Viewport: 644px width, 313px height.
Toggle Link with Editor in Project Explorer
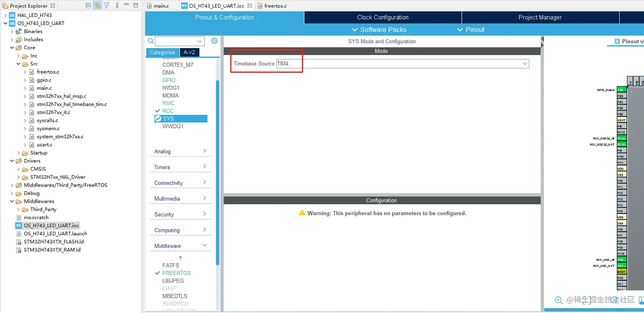pyautogui.click(x=98, y=6)
